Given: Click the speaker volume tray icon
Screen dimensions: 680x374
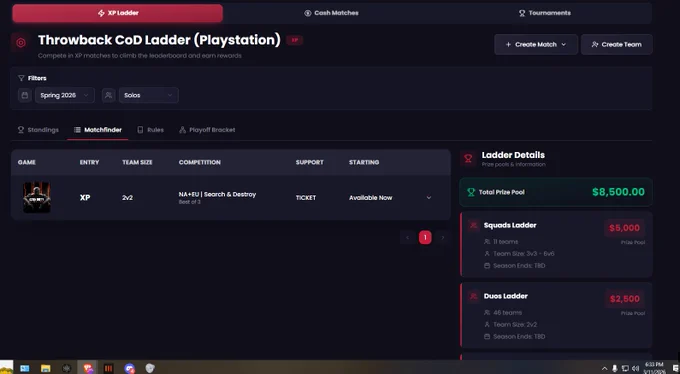Looking at the screenshot, I should tap(636, 368).
